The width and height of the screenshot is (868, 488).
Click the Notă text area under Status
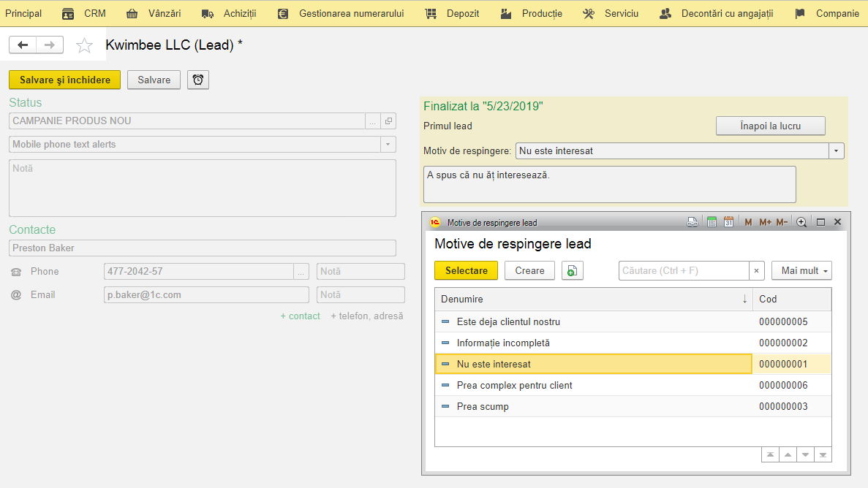click(x=203, y=188)
